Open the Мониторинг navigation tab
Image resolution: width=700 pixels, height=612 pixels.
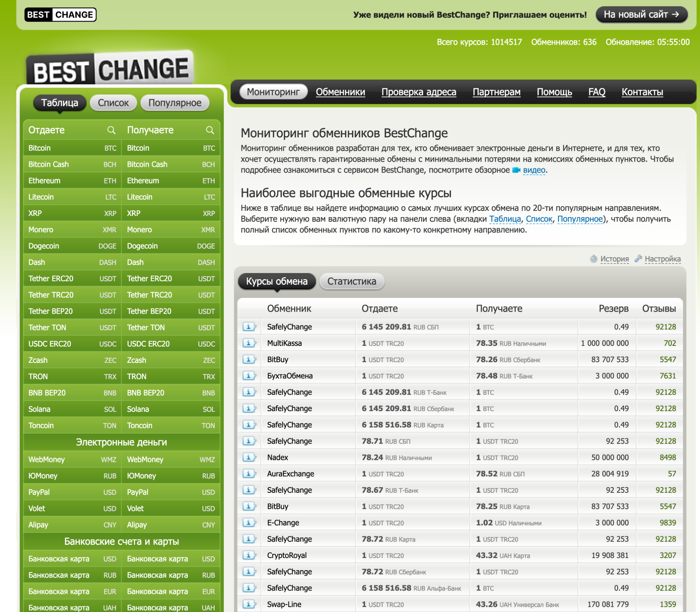click(273, 92)
